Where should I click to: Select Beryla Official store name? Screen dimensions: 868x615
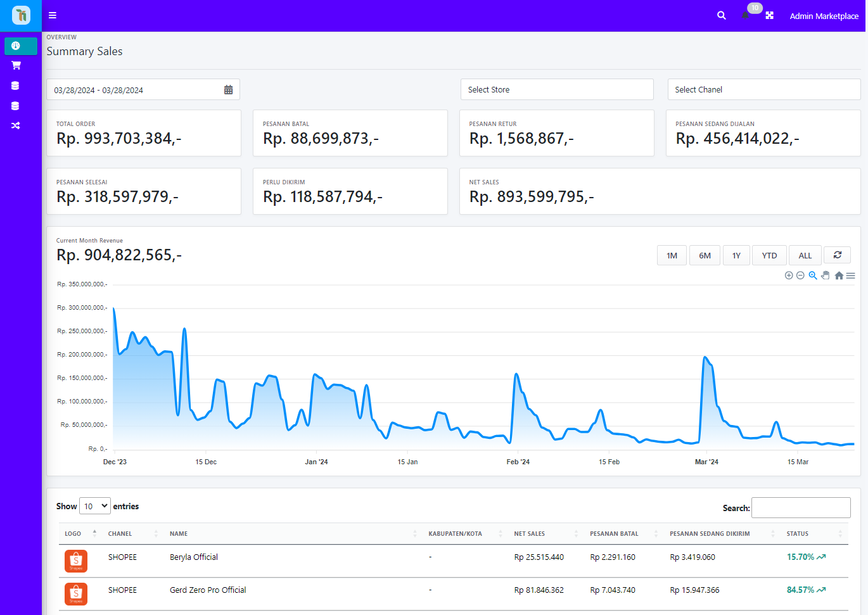194,557
